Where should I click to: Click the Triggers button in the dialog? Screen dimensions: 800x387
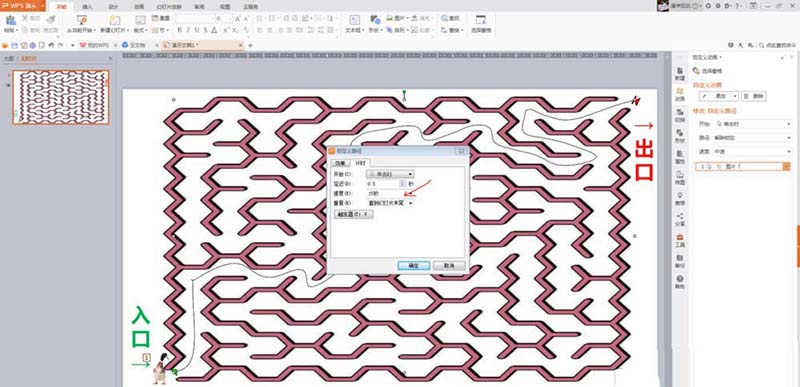(354, 215)
